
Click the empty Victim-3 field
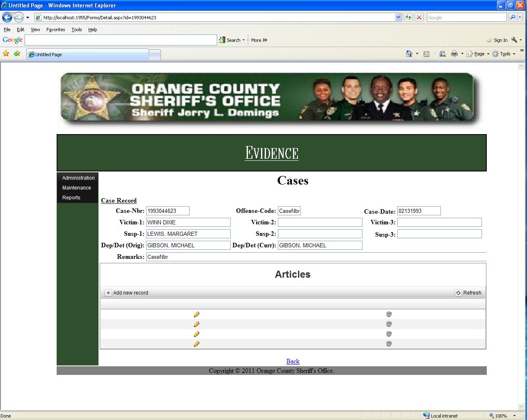pyautogui.click(x=440, y=222)
